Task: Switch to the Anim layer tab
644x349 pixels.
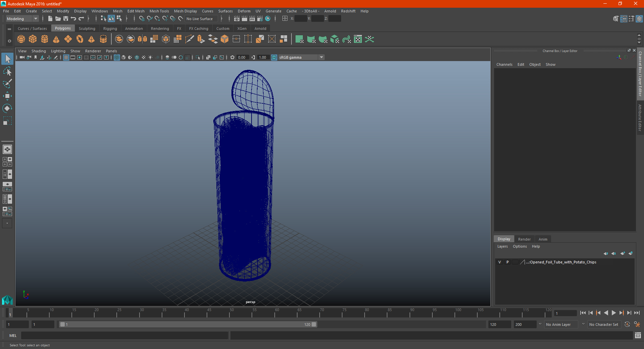Action: click(543, 239)
